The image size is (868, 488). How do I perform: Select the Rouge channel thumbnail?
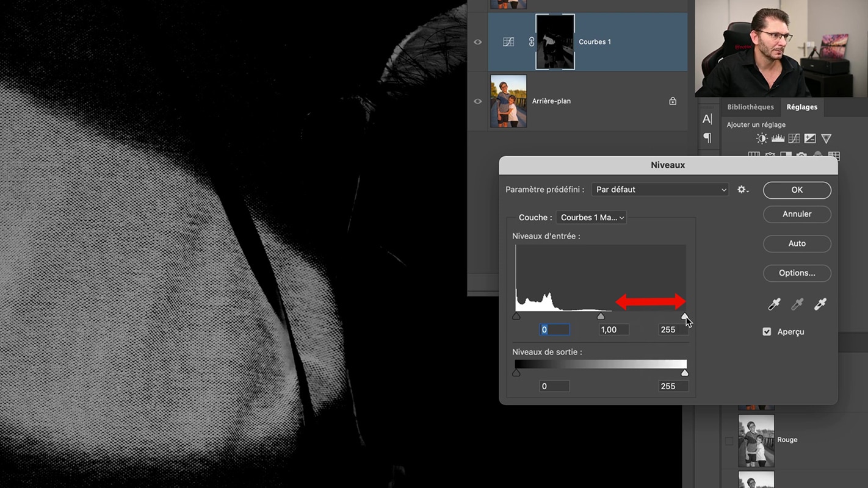pyautogui.click(x=756, y=440)
